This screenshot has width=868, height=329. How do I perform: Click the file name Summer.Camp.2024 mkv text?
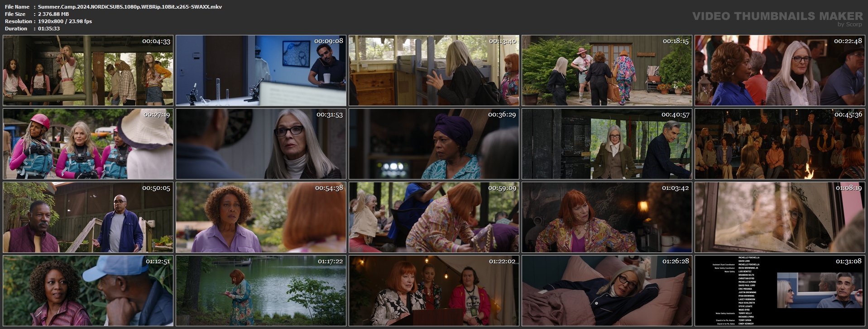pos(130,7)
